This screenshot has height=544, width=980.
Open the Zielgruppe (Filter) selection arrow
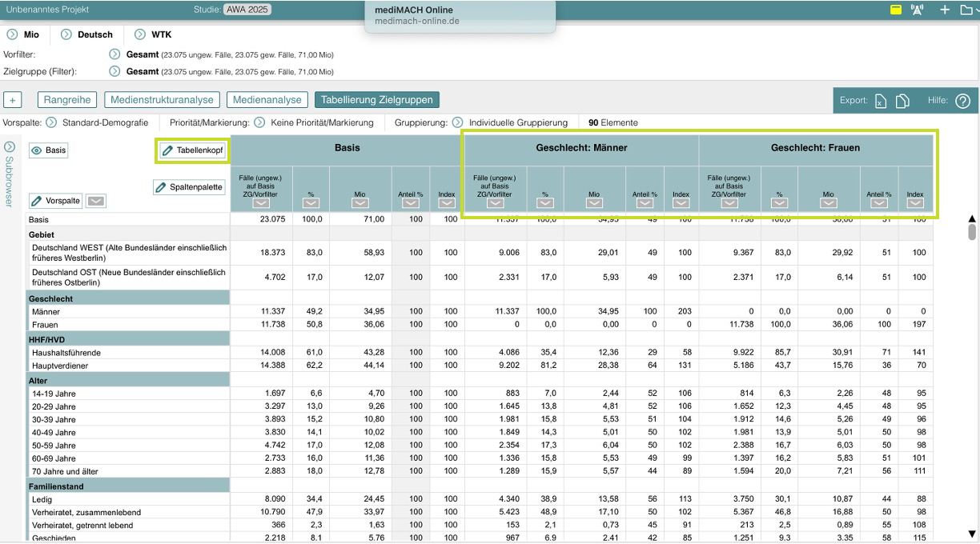point(114,71)
